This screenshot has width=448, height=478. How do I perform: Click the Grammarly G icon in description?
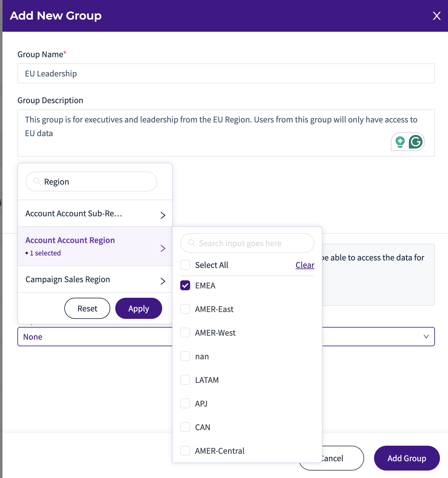point(415,142)
